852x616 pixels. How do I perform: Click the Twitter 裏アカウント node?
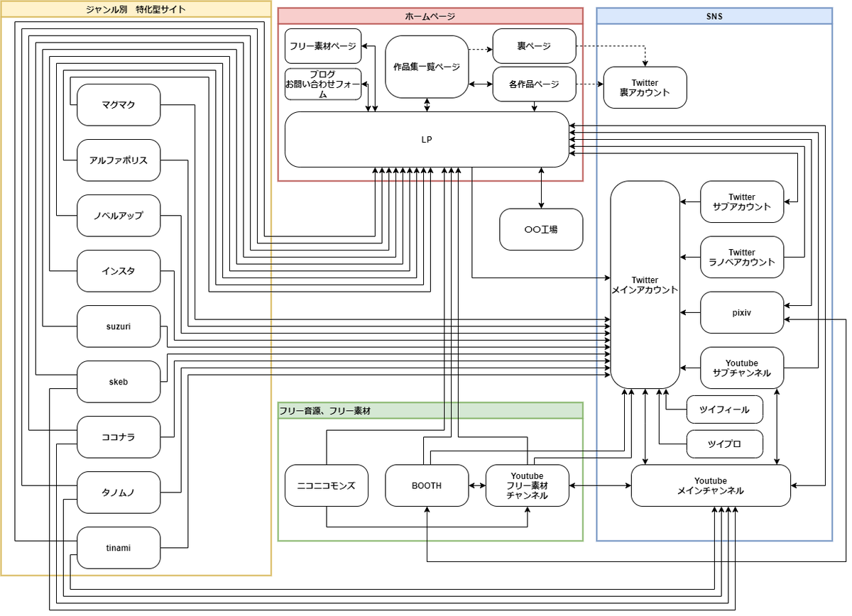645,88
